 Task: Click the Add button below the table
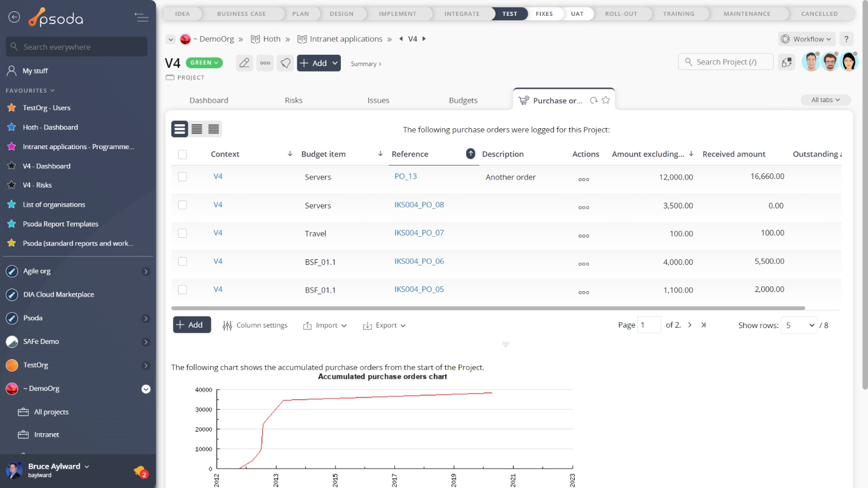pyautogui.click(x=192, y=325)
